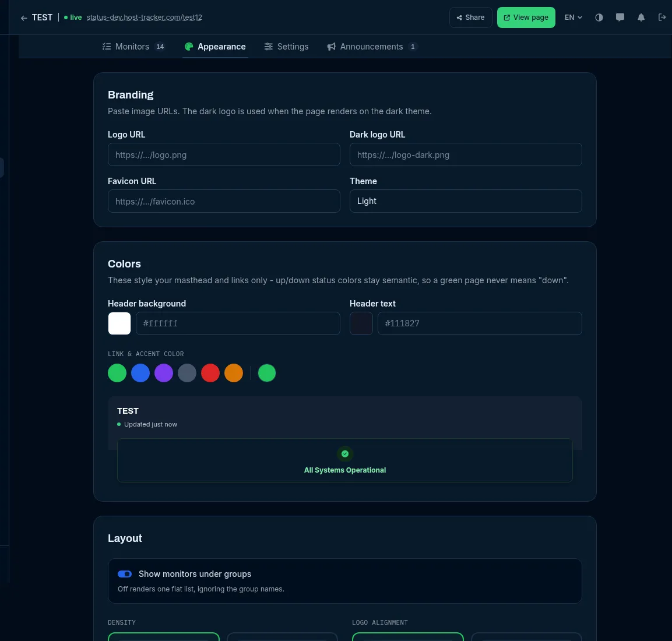
Task: Click the Favicon URL input
Action: pos(224,201)
